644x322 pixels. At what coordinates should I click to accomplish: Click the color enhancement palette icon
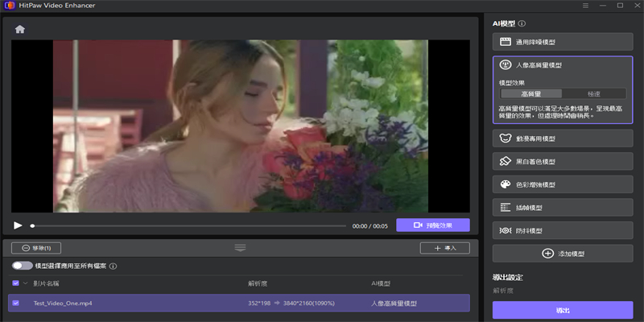tap(506, 184)
